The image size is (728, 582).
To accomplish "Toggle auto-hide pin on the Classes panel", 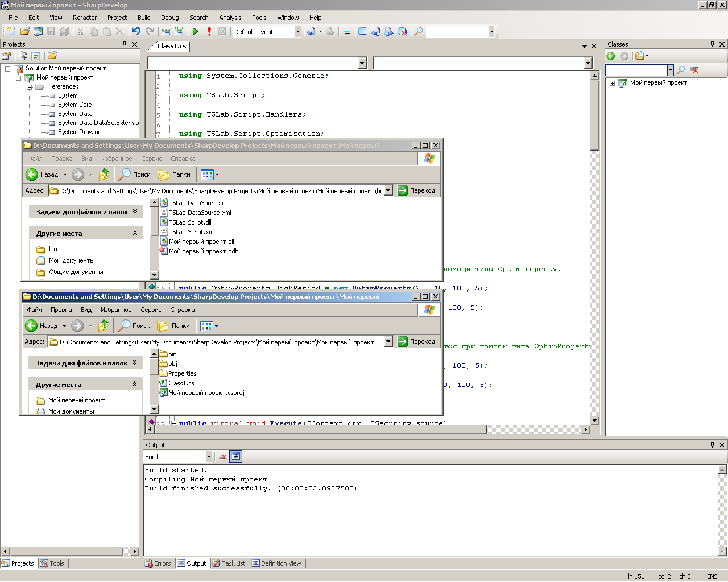I will 712,44.
